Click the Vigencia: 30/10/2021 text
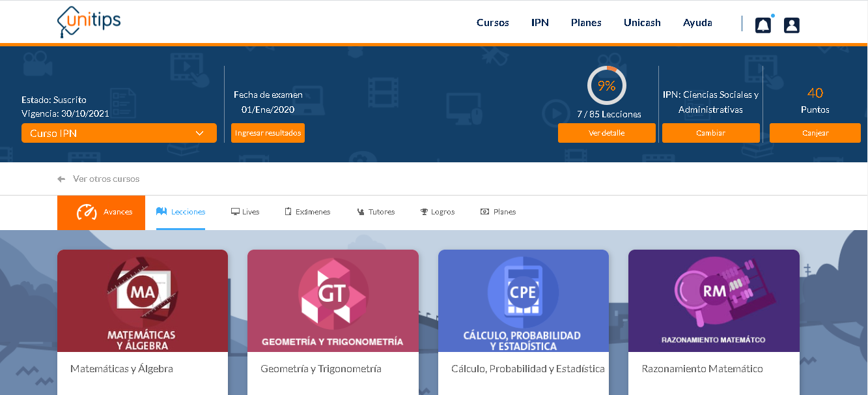This screenshot has width=868, height=395. 65,113
